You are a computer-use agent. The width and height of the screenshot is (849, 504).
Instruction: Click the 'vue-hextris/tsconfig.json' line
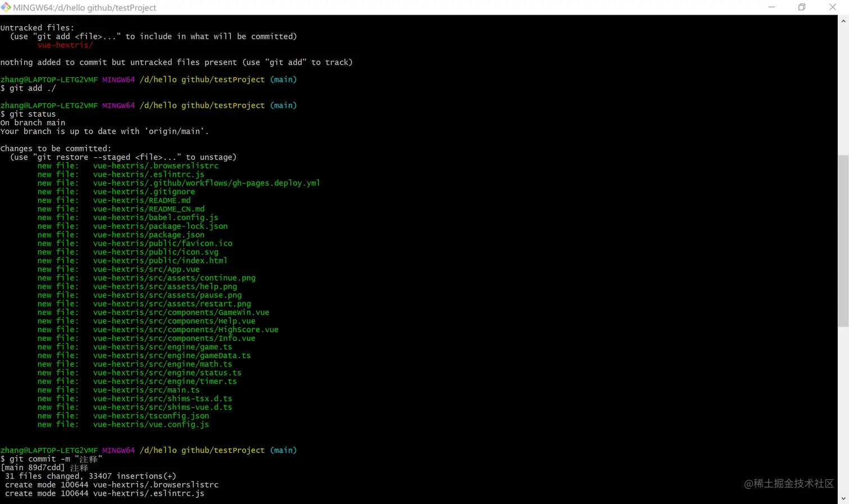click(123, 416)
